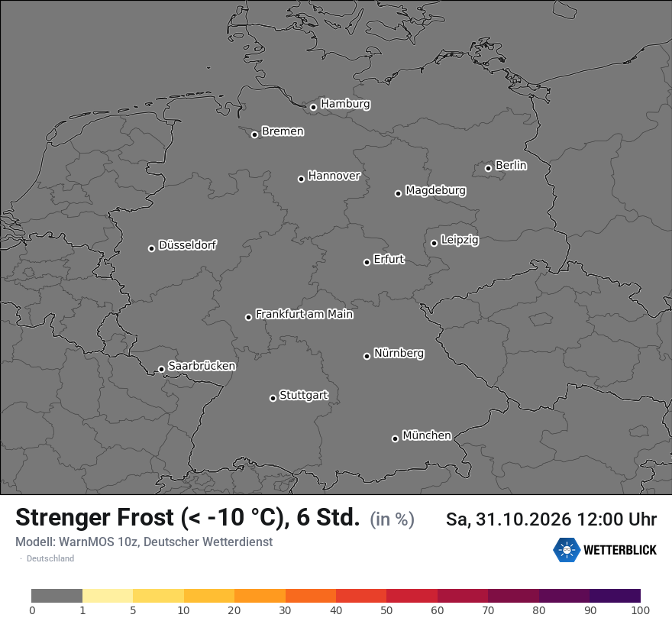Screen dimensions: 672x634
Task: Click the title 'Strenger Frost (< -10 °C), 6 Std.'
Action: click(x=188, y=517)
